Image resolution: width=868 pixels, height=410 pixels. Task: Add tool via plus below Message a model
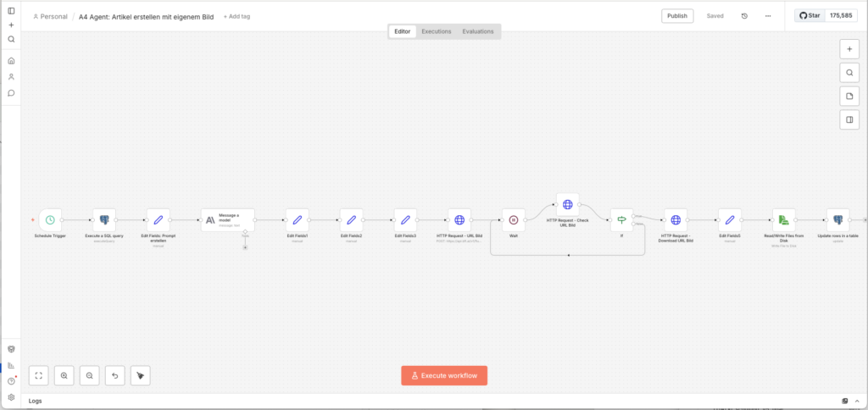point(245,247)
